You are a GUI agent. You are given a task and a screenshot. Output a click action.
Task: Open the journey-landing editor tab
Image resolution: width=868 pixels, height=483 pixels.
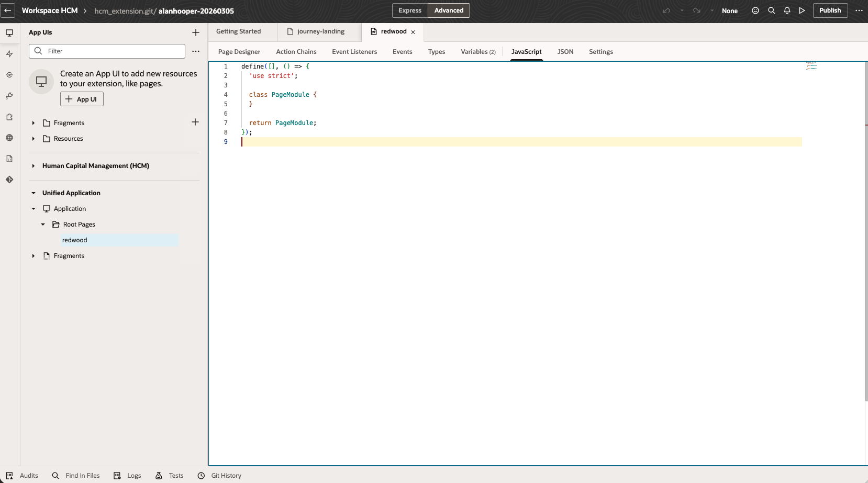[x=320, y=31]
